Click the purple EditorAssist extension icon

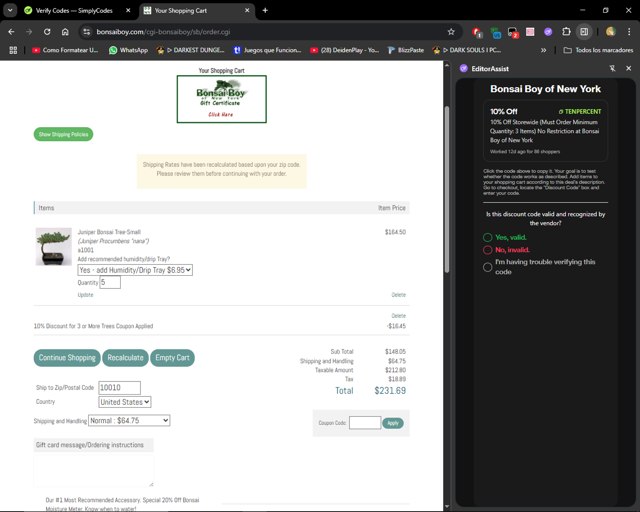pos(548,31)
